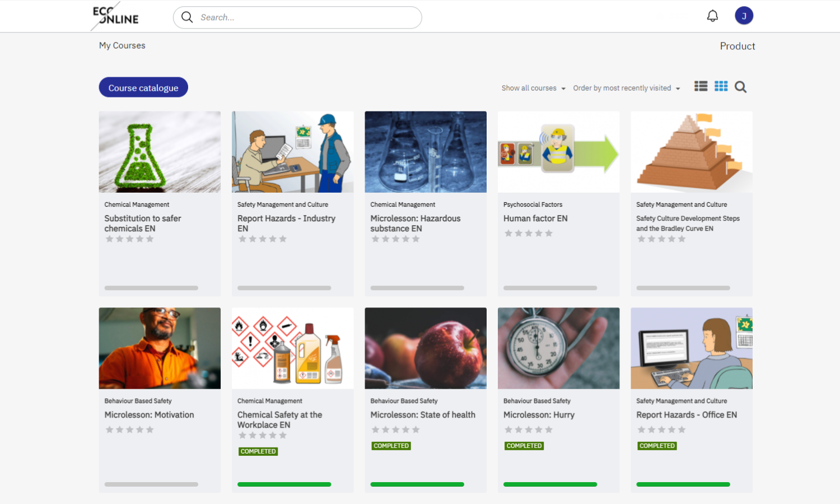Click Psychosocial Factors category label
The image size is (840, 504).
pyautogui.click(x=533, y=205)
